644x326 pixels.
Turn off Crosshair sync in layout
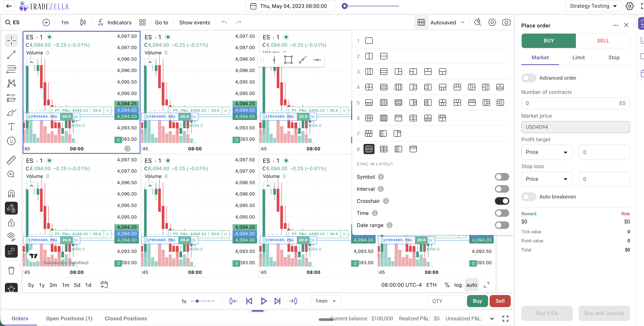[x=502, y=201]
